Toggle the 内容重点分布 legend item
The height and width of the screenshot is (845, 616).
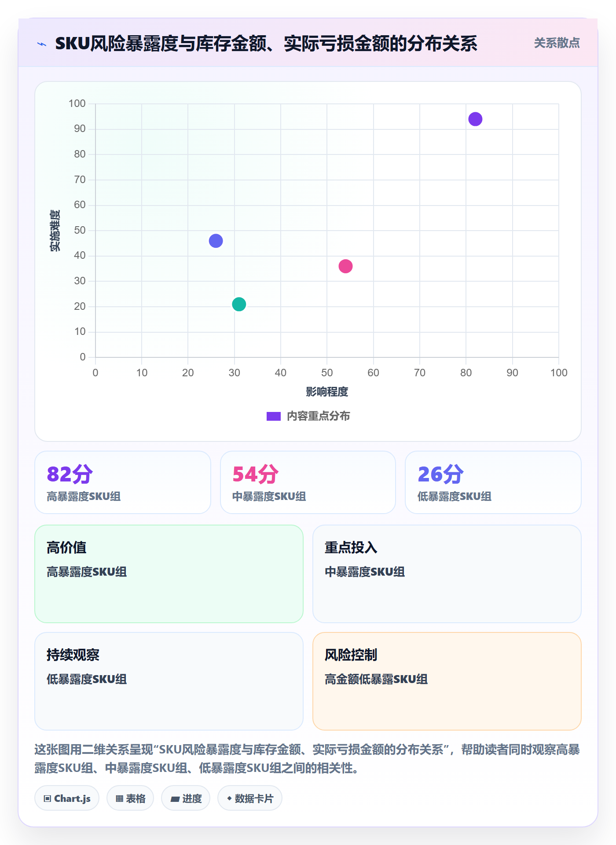(308, 416)
